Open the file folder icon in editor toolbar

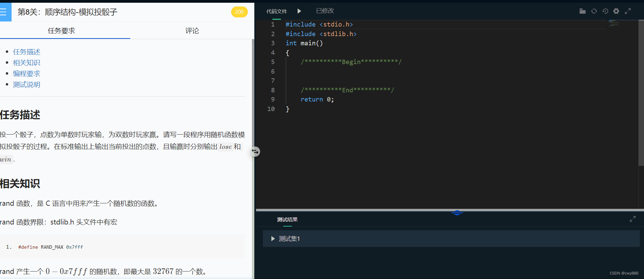tap(583, 11)
